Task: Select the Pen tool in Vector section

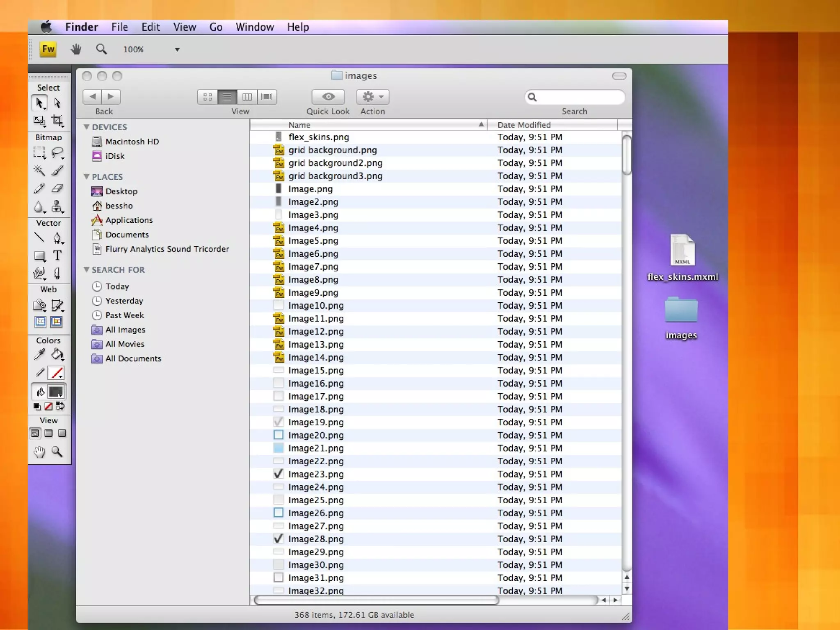Action: coord(57,238)
